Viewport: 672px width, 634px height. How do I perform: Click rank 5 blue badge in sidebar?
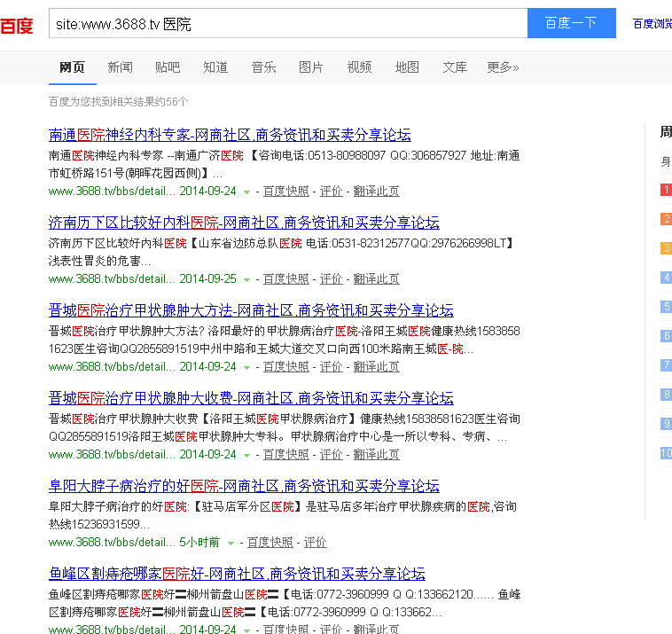pyautogui.click(x=666, y=307)
